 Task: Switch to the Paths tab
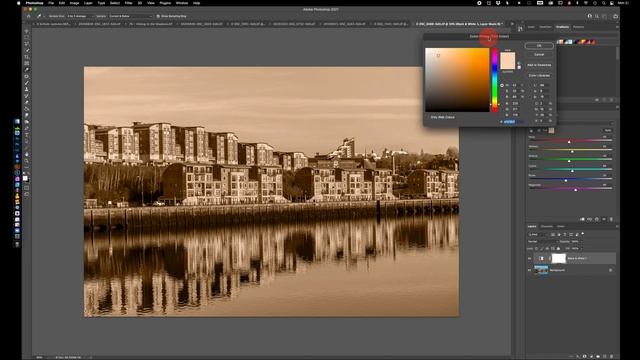click(561, 226)
